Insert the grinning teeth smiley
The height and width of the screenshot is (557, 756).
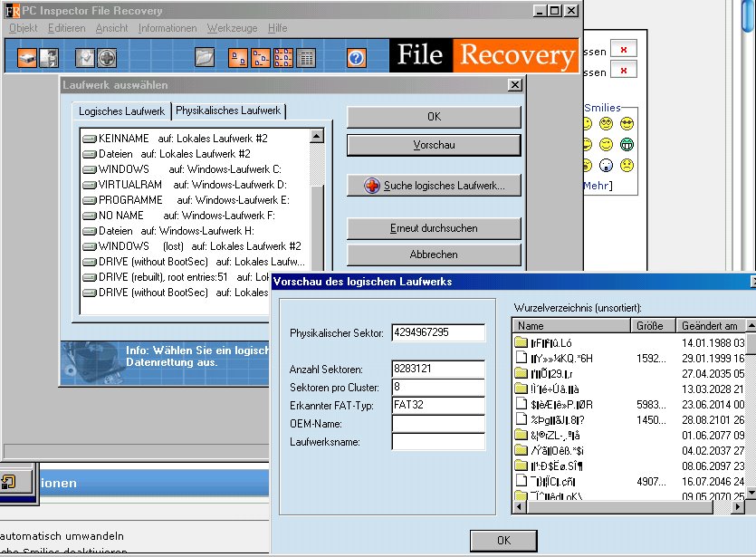(x=627, y=144)
